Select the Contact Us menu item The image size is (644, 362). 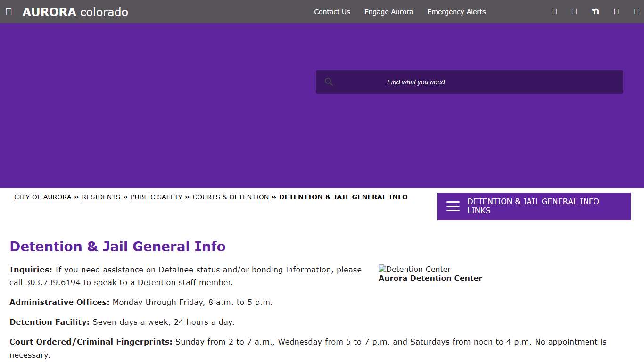[x=332, y=12]
